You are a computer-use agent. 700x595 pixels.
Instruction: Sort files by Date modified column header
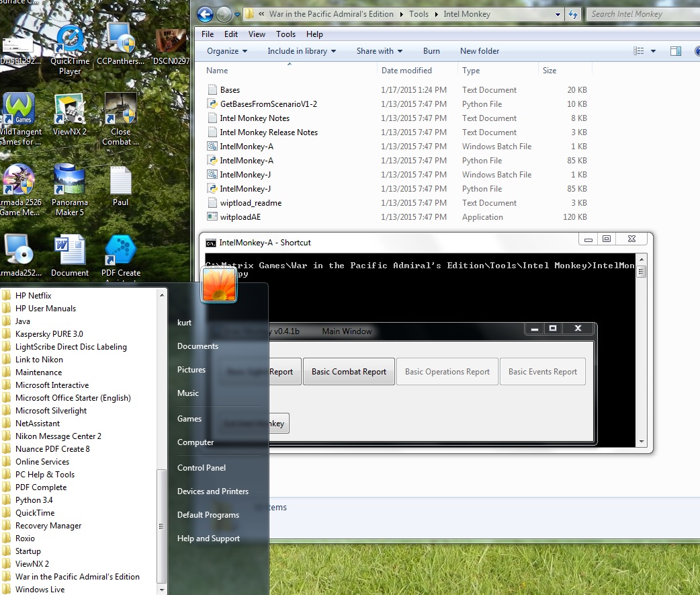[x=417, y=70]
